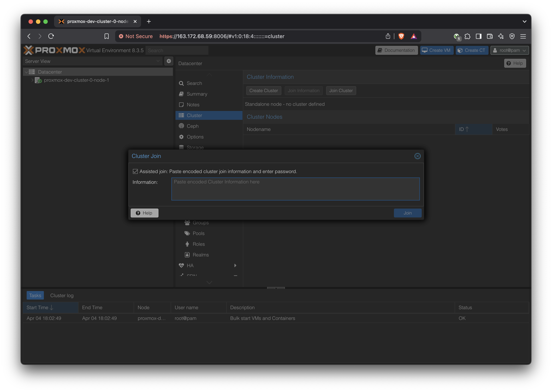
Task: Click the Create VM button
Action: coord(436,50)
